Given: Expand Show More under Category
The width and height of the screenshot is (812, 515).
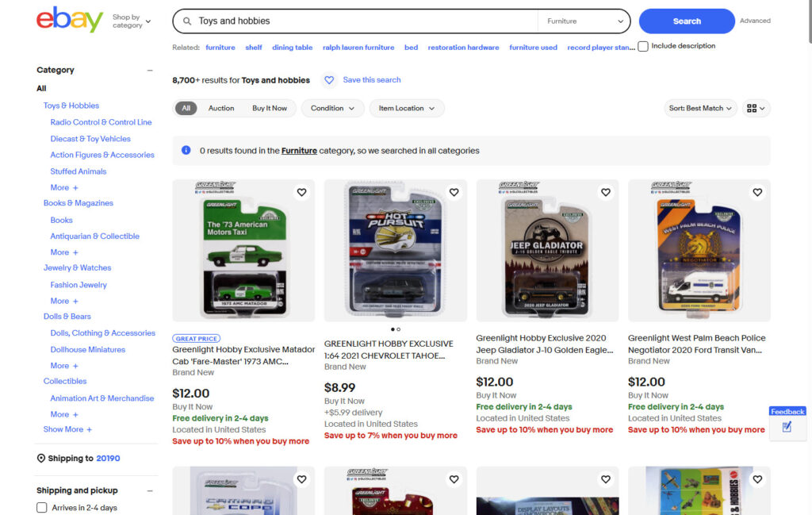Looking at the screenshot, I should pos(67,429).
